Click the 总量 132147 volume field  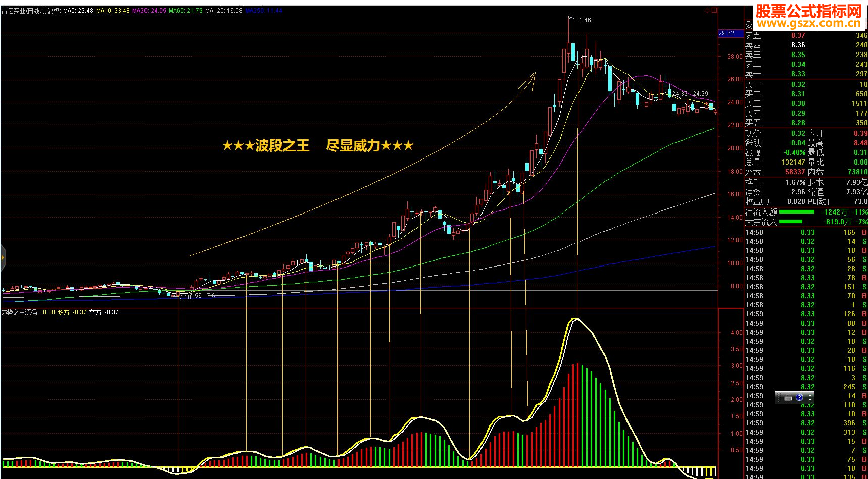(x=776, y=162)
